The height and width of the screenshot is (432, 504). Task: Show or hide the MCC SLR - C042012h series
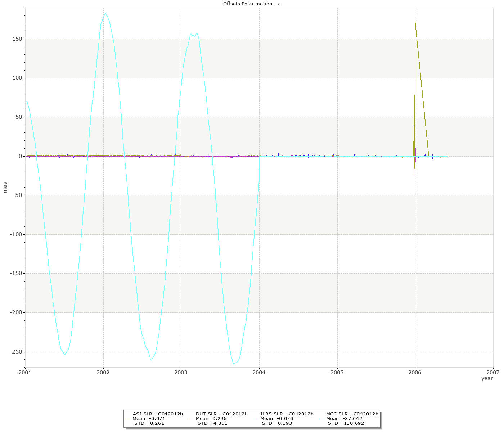[352, 414]
